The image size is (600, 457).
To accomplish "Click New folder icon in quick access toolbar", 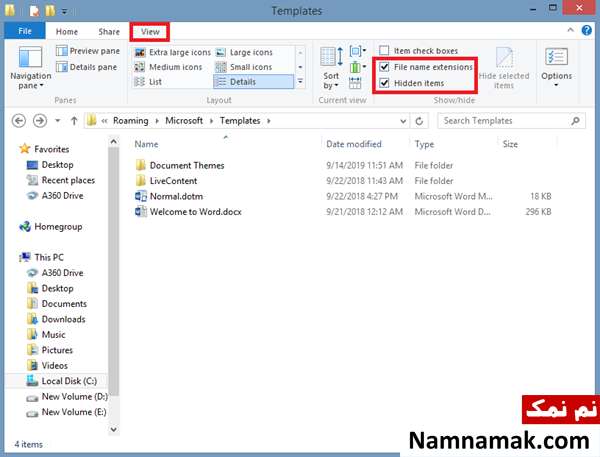I will point(50,10).
